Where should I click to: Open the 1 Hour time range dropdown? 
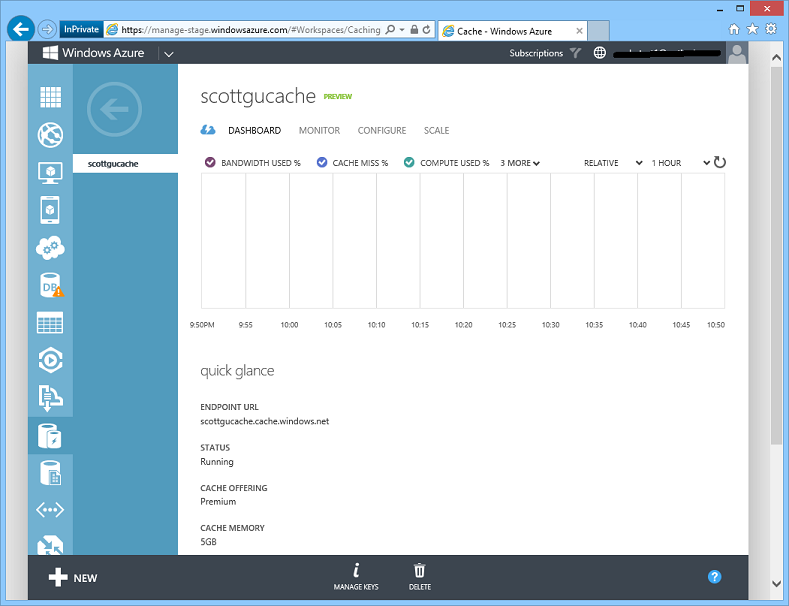coord(680,163)
